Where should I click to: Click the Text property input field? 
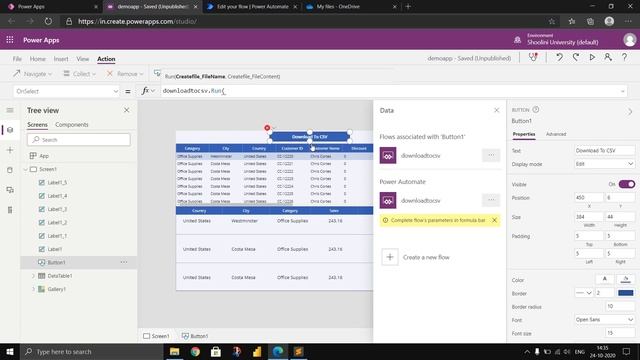604,150
